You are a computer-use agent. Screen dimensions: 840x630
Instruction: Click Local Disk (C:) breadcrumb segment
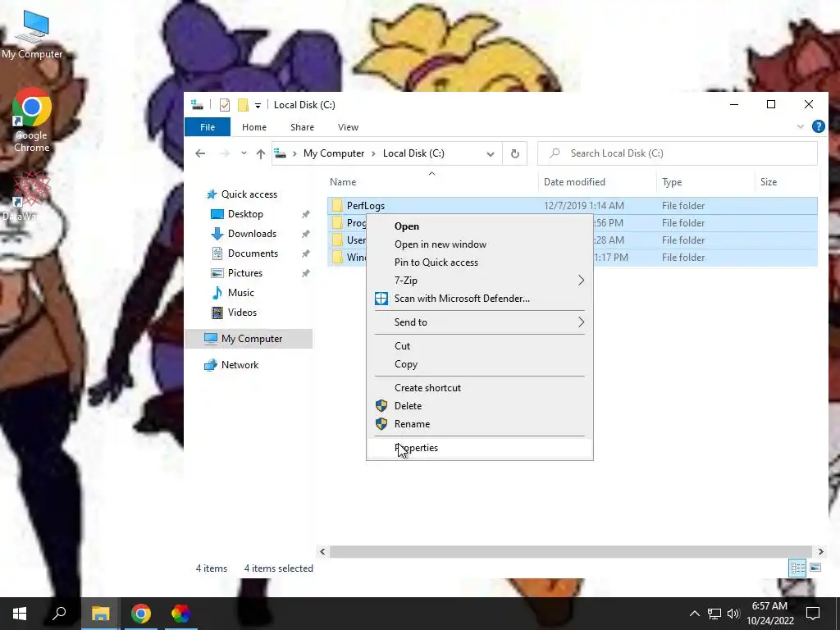point(413,153)
